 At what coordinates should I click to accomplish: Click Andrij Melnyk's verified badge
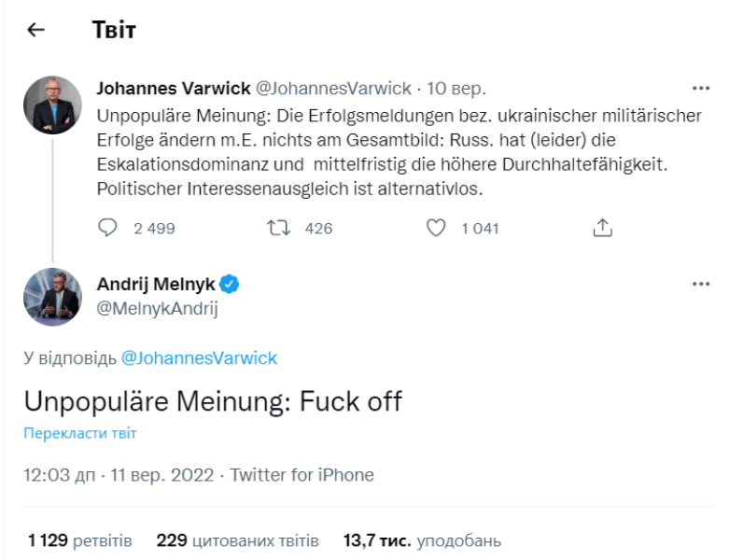pos(231,284)
